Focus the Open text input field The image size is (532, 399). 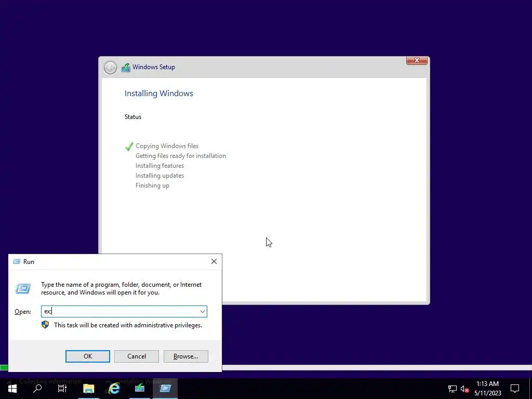124,312
